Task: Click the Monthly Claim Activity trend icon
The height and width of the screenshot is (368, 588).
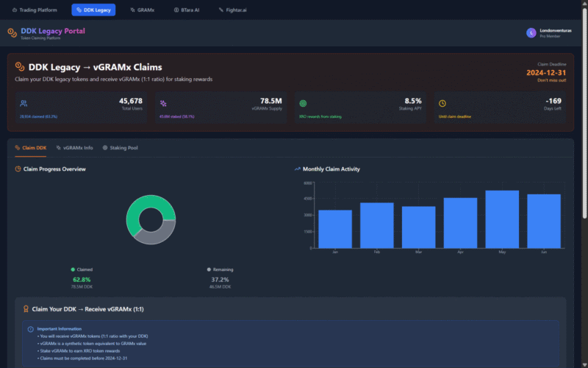Action: (297, 169)
